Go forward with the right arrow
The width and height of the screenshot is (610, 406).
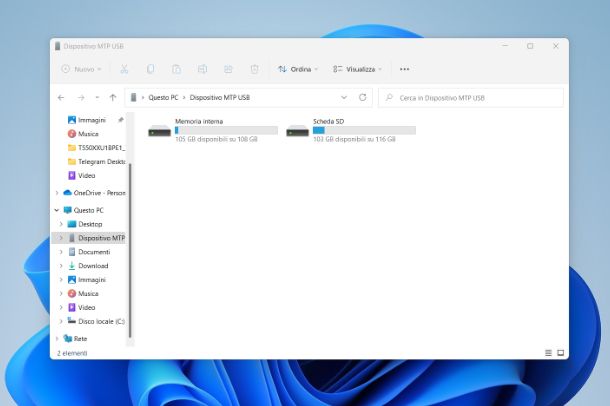click(81, 98)
